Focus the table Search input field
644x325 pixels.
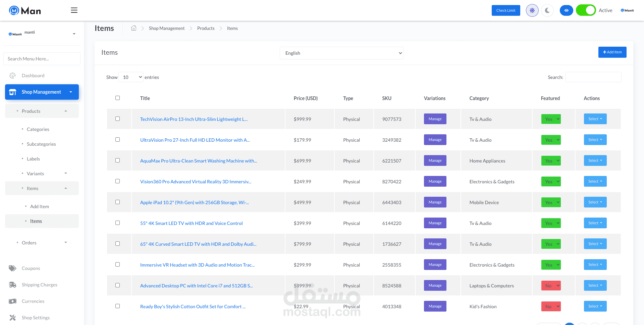[x=593, y=77]
